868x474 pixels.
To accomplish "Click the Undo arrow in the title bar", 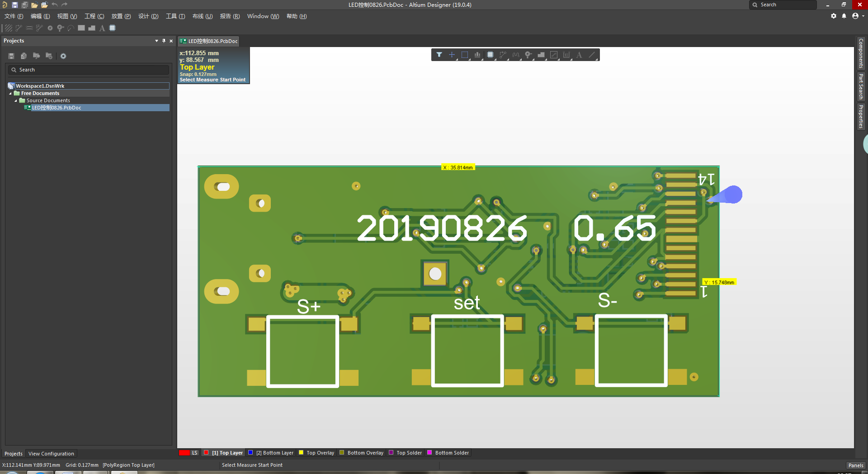I will pos(55,5).
